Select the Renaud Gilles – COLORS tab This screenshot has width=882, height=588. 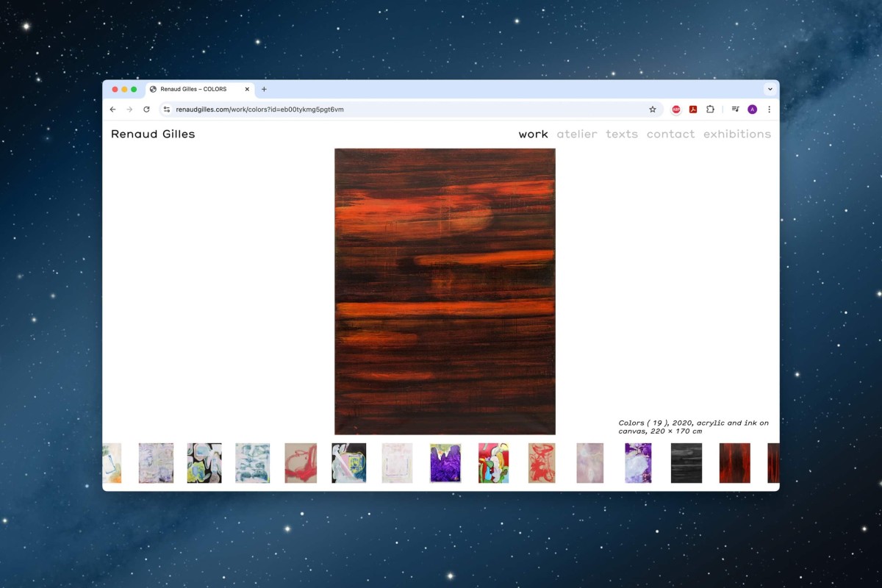click(x=199, y=89)
